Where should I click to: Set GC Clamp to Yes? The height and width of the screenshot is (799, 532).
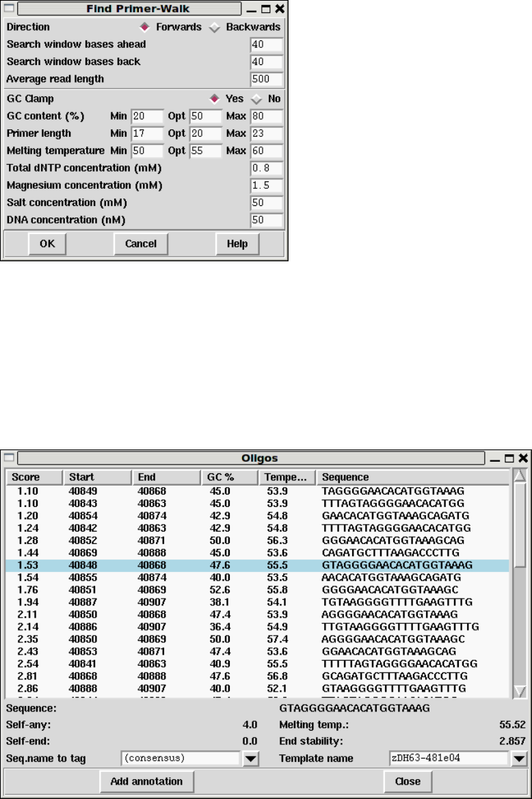click(215, 99)
